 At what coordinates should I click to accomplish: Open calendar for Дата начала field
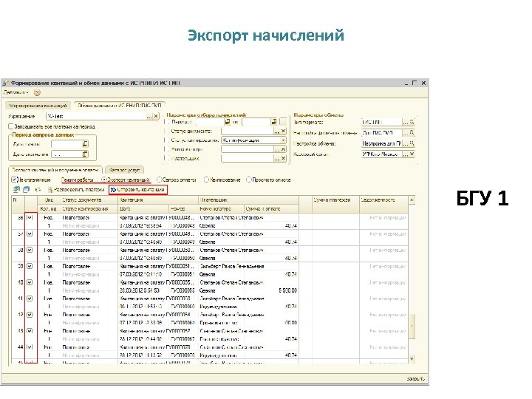tap(85, 144)
